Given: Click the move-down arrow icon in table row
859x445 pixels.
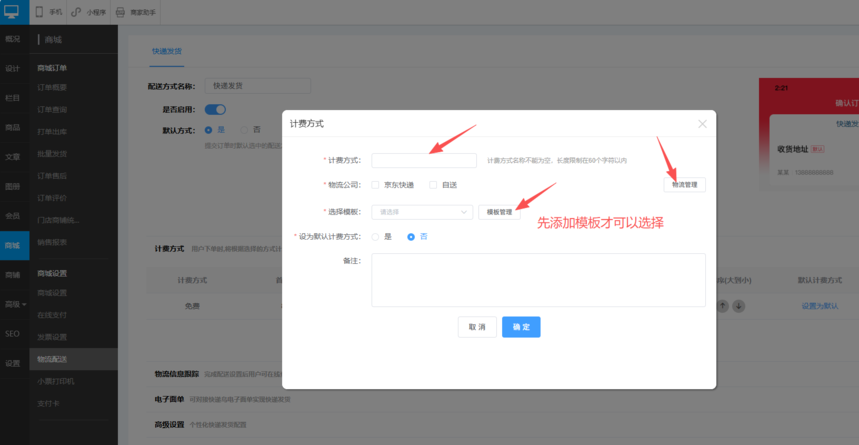Looking at the screenshot, I should (x=738, y=305).
